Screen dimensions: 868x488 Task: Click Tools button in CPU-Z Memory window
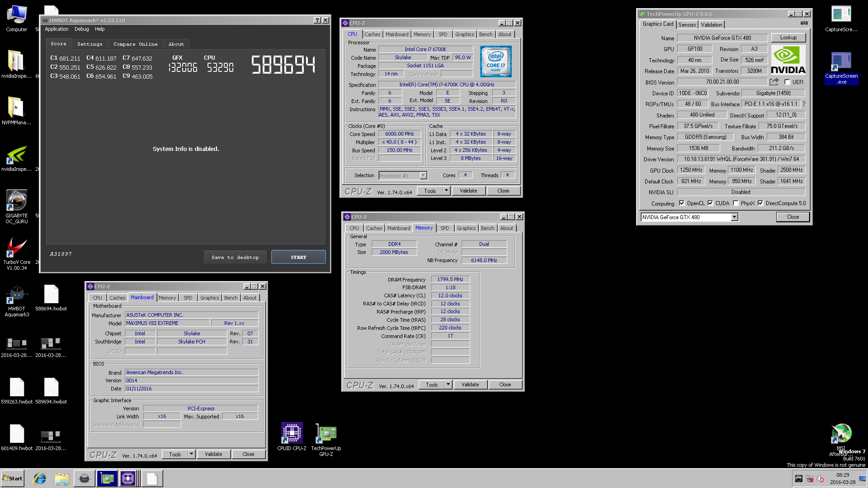tap(432, 385)
